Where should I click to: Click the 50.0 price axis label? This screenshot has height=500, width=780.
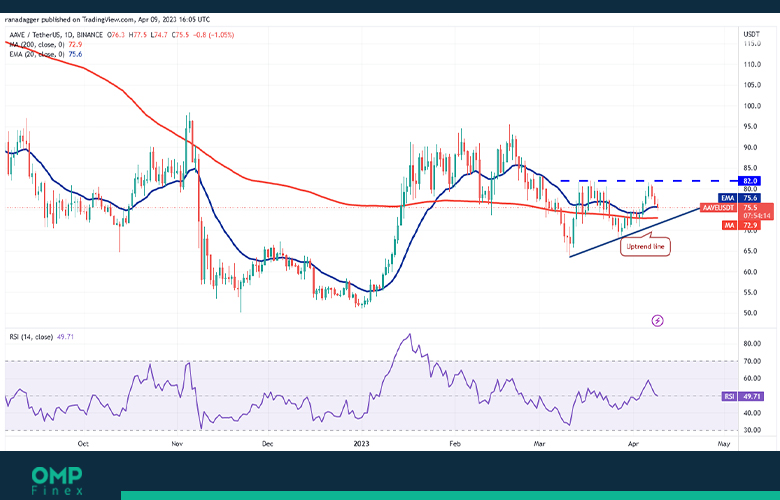pos(752,313)
